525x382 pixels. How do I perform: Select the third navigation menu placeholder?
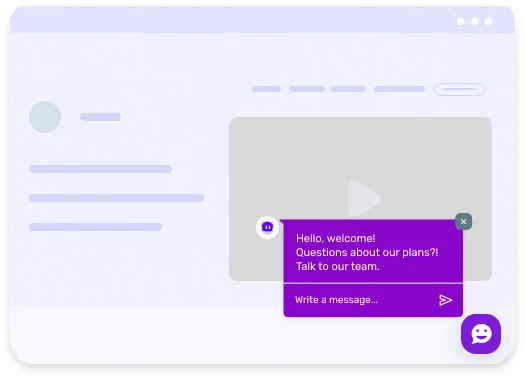[348, 89]
